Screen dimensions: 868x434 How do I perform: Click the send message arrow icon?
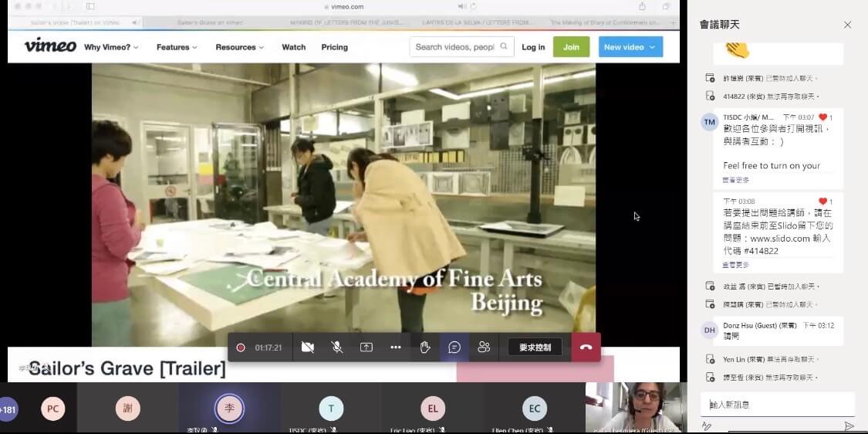click(849, 426)
